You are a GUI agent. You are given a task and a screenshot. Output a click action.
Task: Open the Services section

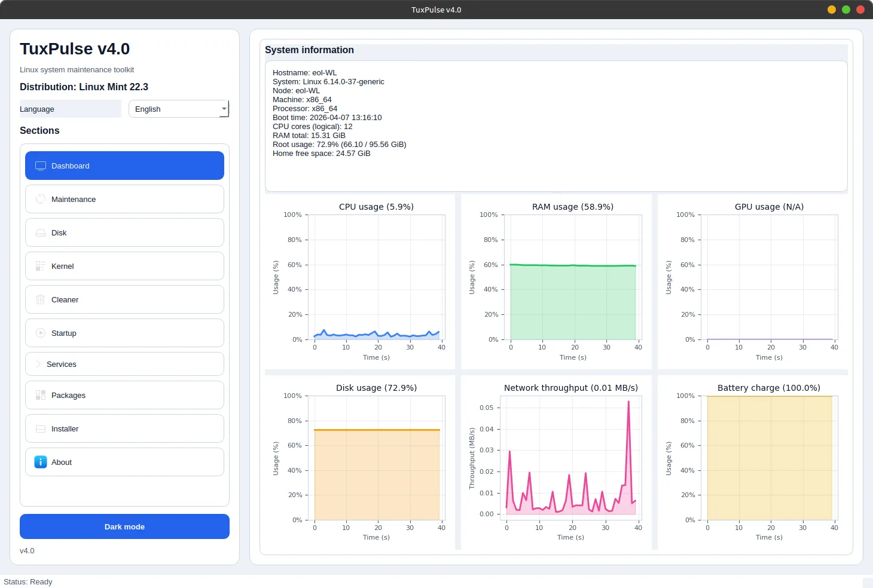tap(124, 364)
